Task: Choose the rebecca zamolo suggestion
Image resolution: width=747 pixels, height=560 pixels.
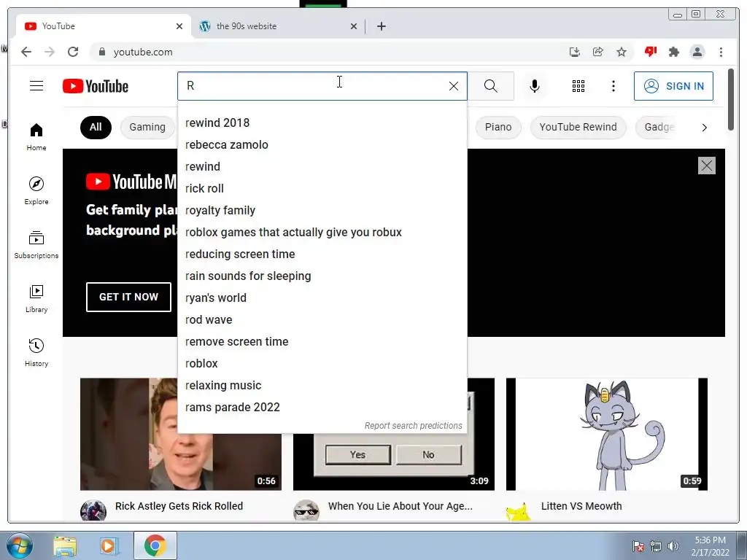Action: pyautogui.click(x=322, y=145)
